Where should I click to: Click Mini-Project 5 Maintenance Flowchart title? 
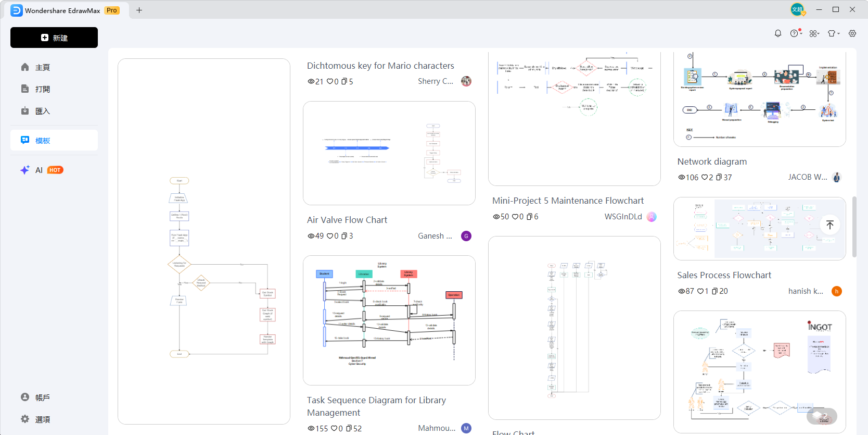pyautogui.click(x=568, y=201)
